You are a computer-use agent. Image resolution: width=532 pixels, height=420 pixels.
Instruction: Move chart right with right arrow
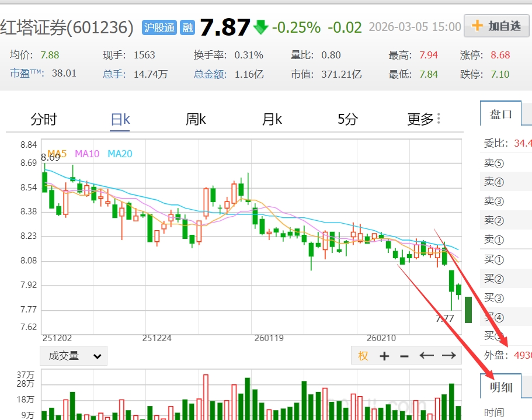coord(449,356)
